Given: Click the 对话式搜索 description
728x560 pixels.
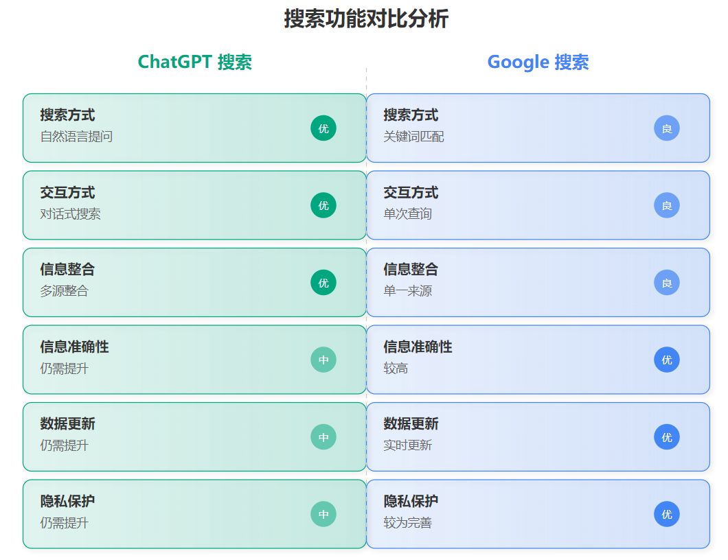Looking at the screenshot, I should click(70, 214).
